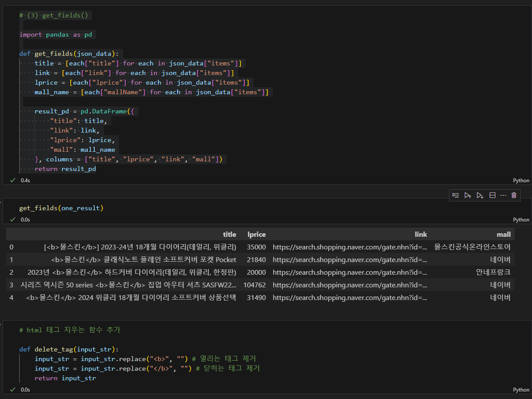
Task: Open Python language picker of delete_tag cell
Action: (x=521, y=390)
